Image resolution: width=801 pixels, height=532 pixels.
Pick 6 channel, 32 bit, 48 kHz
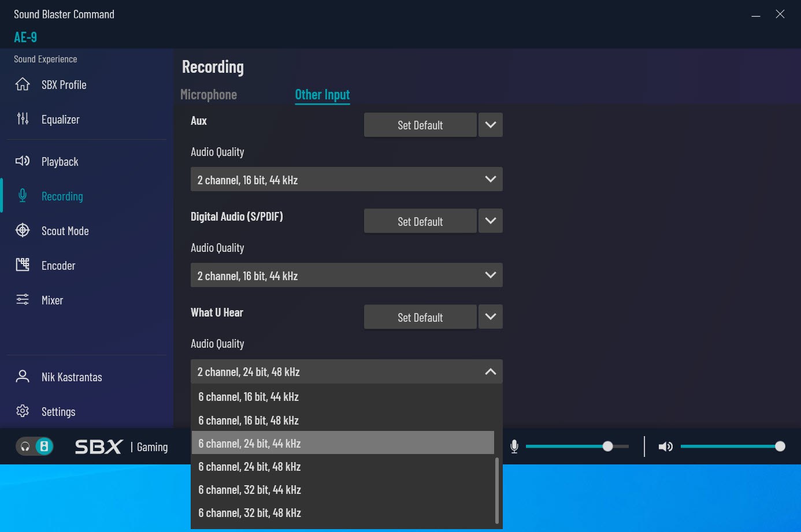coord(343,512)
